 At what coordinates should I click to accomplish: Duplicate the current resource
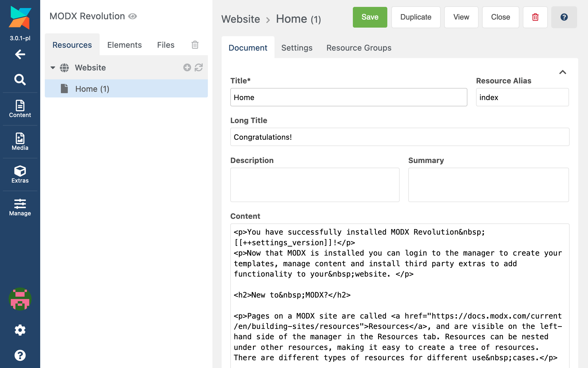coord(415,17)
